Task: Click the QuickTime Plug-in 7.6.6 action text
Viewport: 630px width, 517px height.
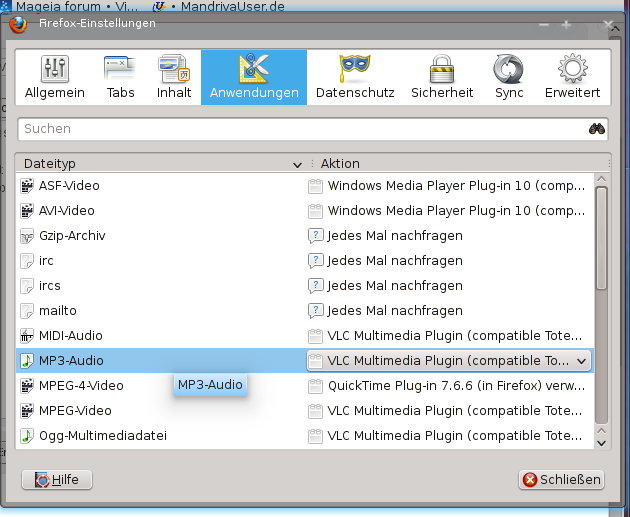Action: pyautogui.click(x=456, y=386)
